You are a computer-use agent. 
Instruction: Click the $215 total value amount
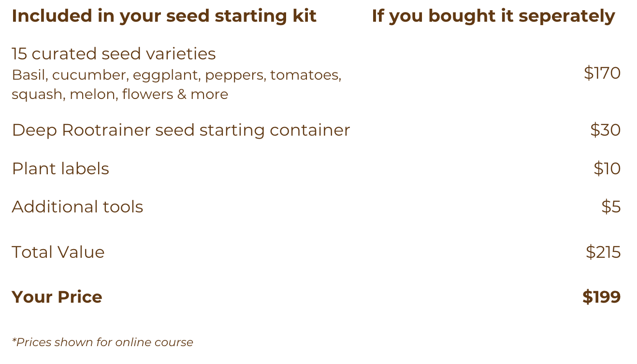(x=603, y=252)
